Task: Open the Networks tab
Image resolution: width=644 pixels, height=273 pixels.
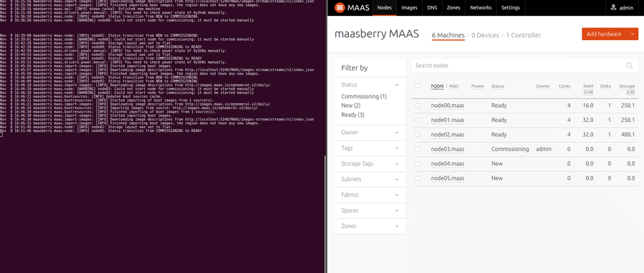Action: [x=480, y=8]
